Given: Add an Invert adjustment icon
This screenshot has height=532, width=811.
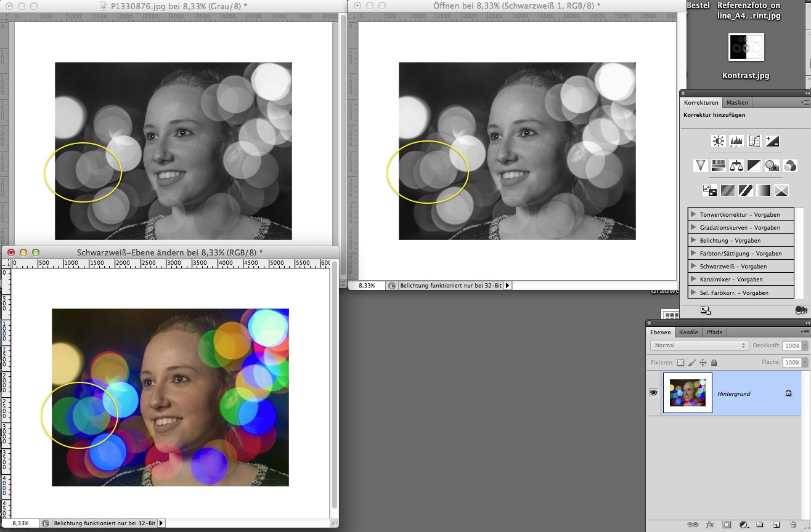Looking at the screenshot, I should [709, 190].
